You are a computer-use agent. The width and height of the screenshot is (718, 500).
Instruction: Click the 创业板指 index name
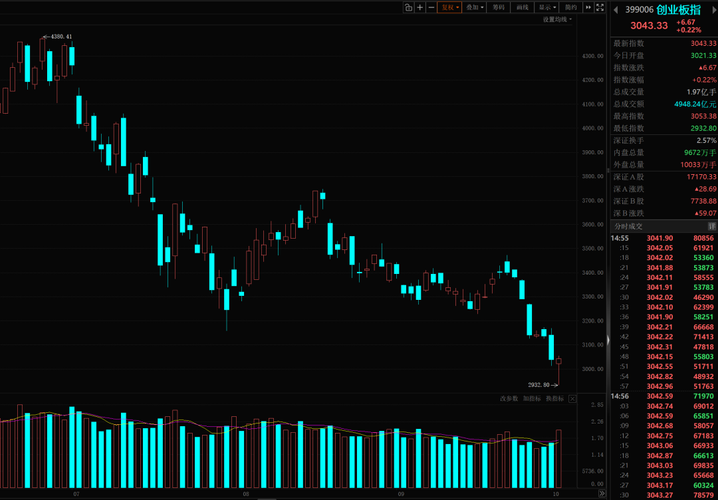(680, 10)
